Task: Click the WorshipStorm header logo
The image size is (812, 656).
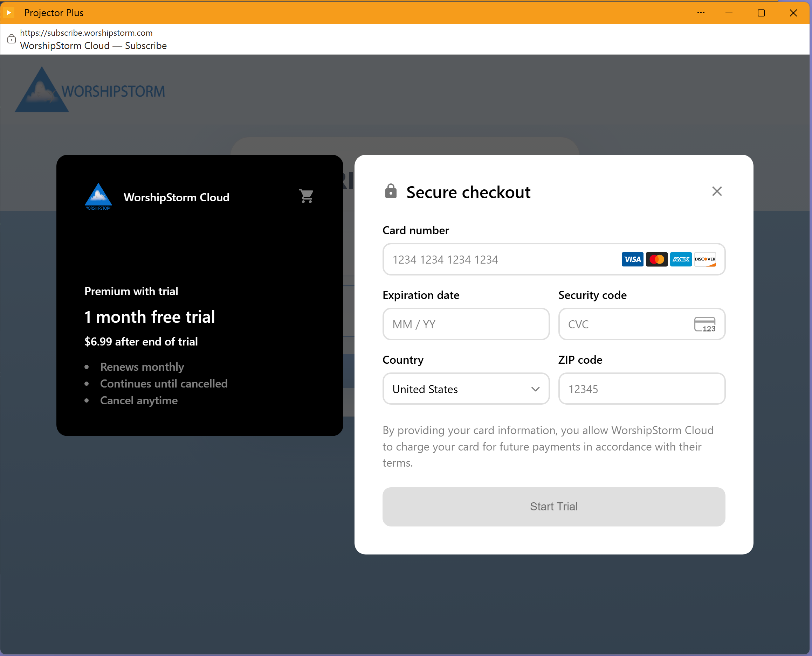Action: (x=90, y=90)
